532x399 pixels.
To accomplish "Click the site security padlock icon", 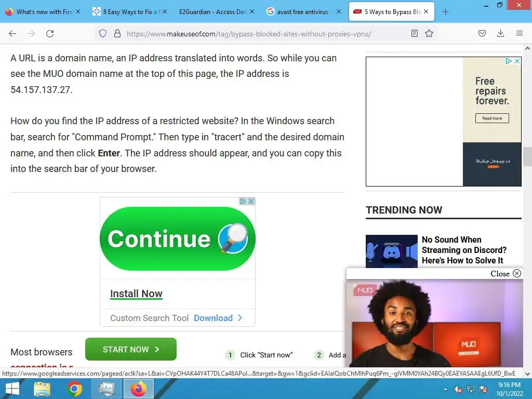I will 117,33.
